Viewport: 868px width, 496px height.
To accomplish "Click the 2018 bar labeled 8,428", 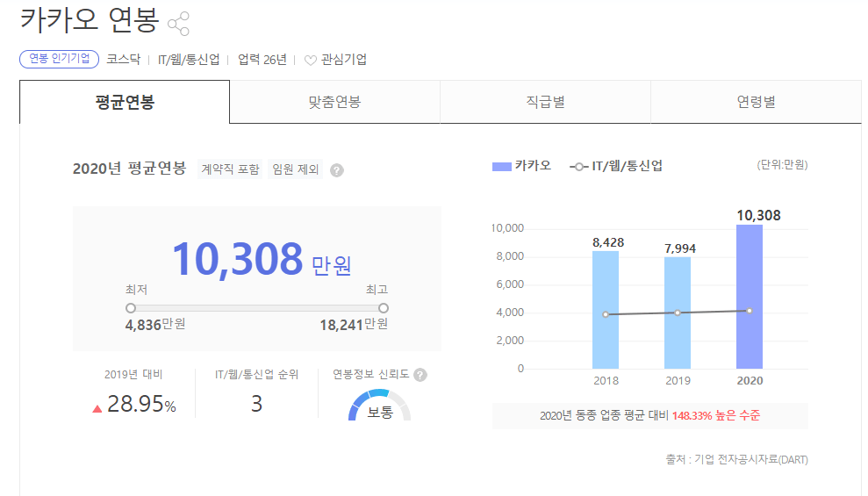I will click(x=606, y=310).
